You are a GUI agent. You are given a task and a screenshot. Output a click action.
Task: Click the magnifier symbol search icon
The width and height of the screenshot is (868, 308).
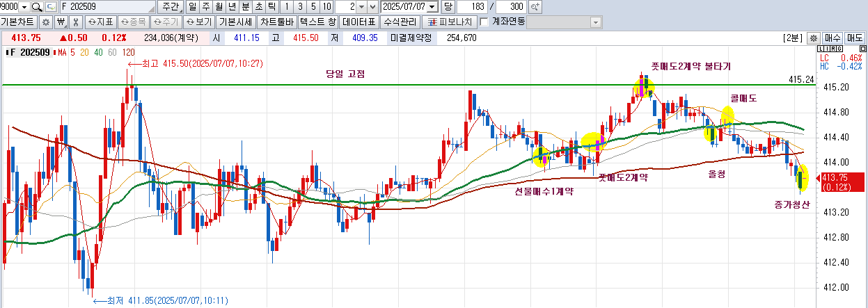[x=38, y=6]
